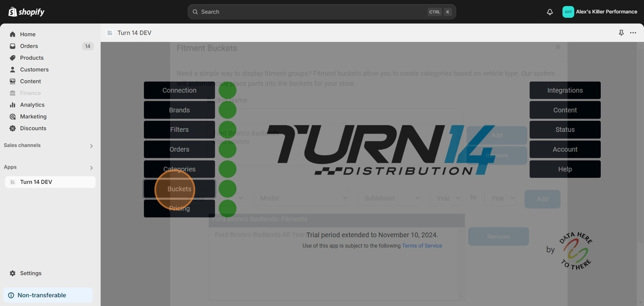Viewport: 644px width, 306px height.
Task: Open the Filters menu
Action: (x=179, y=129)
